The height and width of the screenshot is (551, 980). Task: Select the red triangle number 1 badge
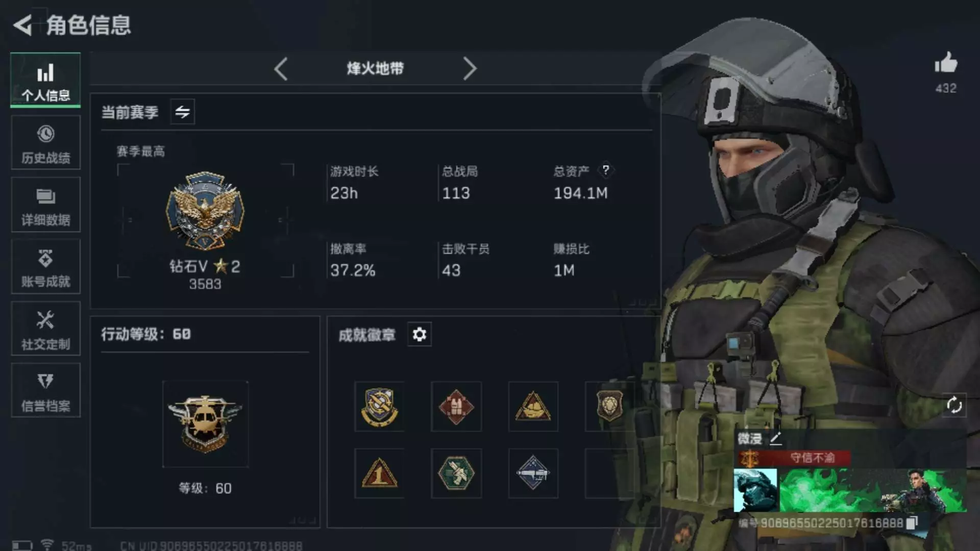pyautogui.click(x=379, y=473)
